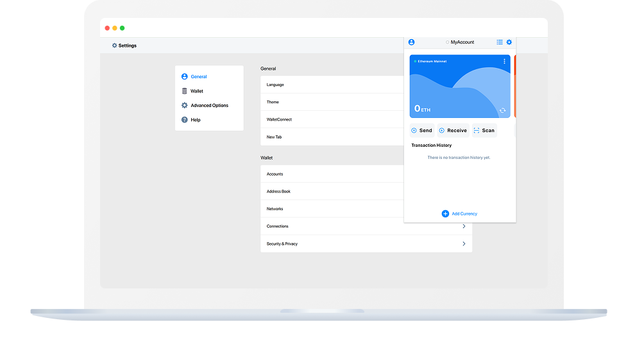Select General in the settings sidebar
The image size is (644, 341).
[198, 76]
